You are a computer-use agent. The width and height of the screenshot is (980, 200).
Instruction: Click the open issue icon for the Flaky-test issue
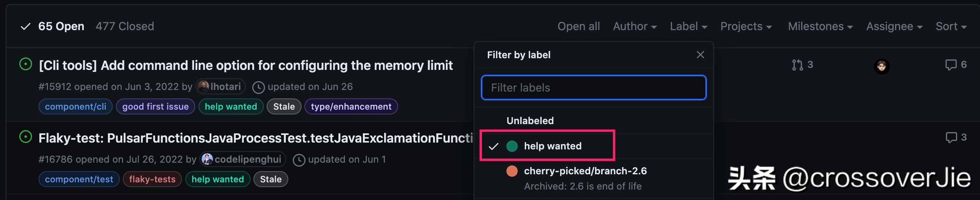coord(26,137)
